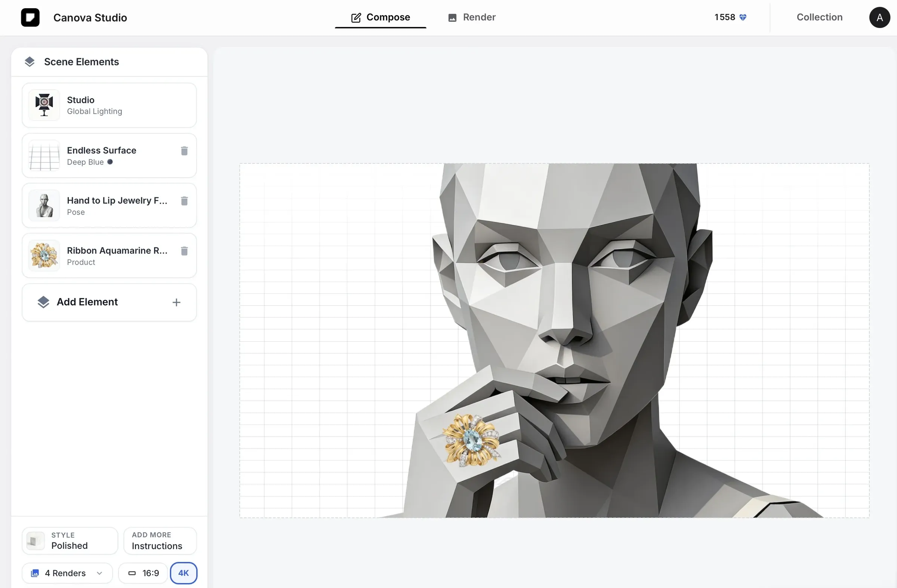Expand the Style Polished selector

[x=69, y=541]
